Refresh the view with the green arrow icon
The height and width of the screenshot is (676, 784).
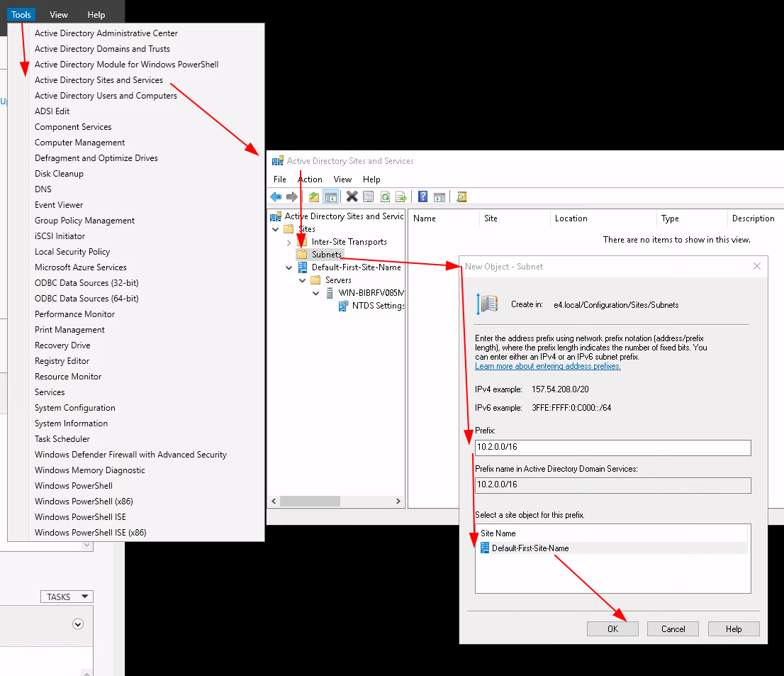(x=385, y=197)
